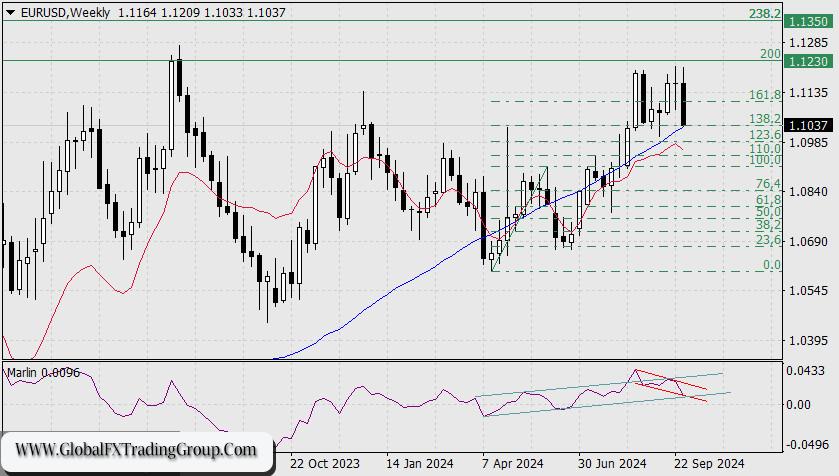This screenshot has height=476, width=839.
Task: Click the 0.0 Fibonacci level label
Action: (772, 265)
